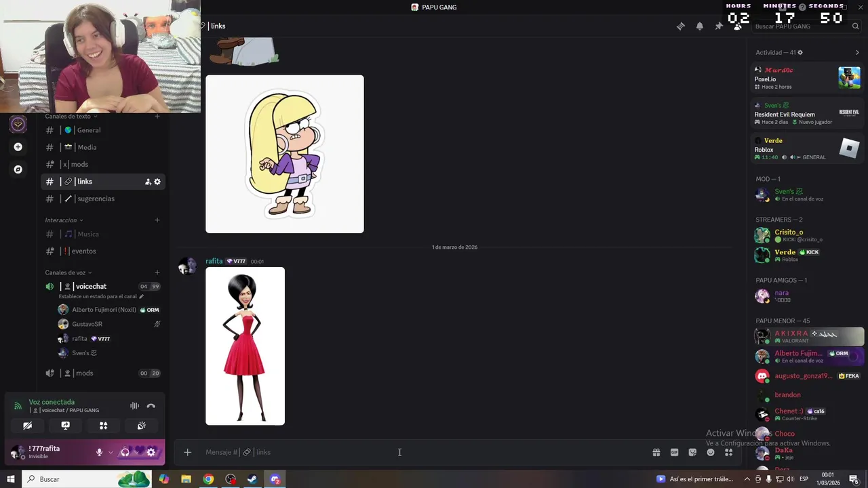868x488 pixels.
Task: Open !777rafita user profile avatar
Action: point(18,452)
